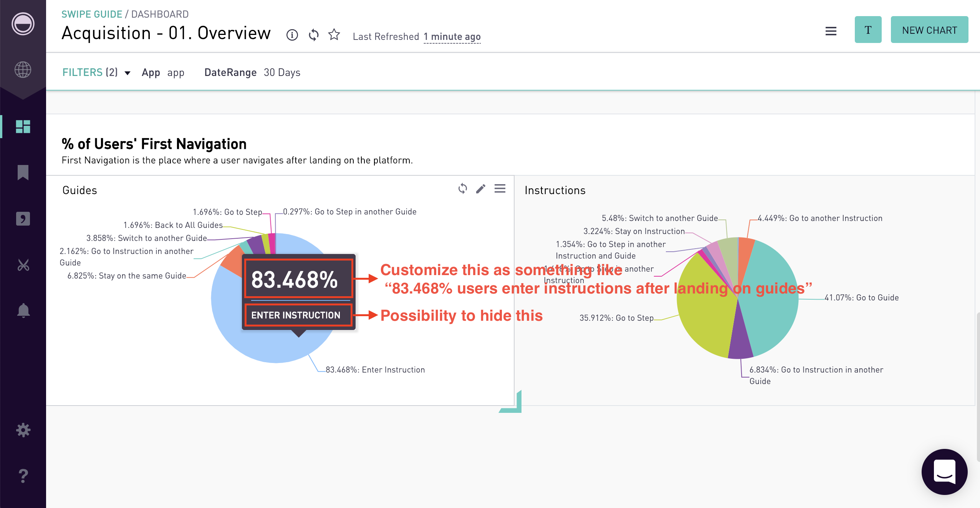
Task: Go to SWIPE GUIDE breadcrumb link
Action: tap(92, 14)
